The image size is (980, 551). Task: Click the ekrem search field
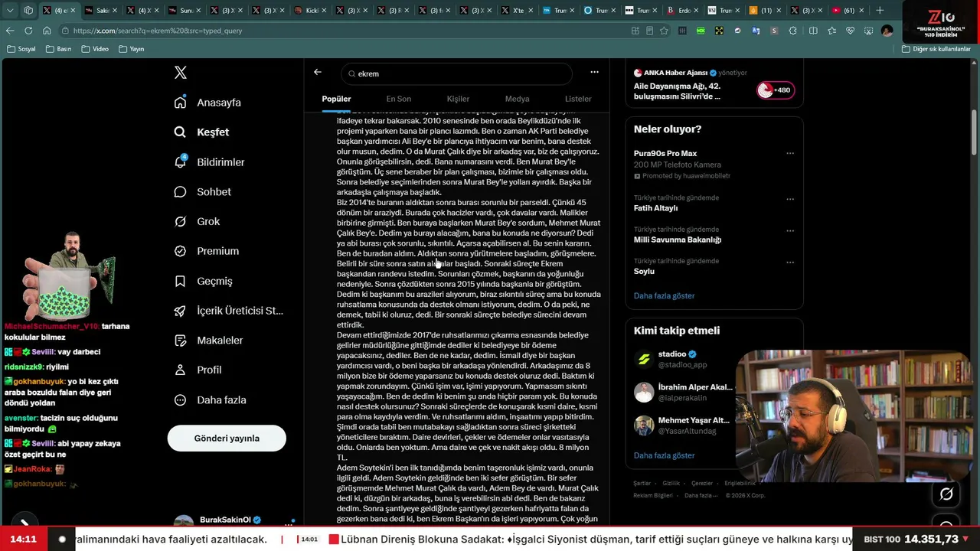click(x=456, y=73)
